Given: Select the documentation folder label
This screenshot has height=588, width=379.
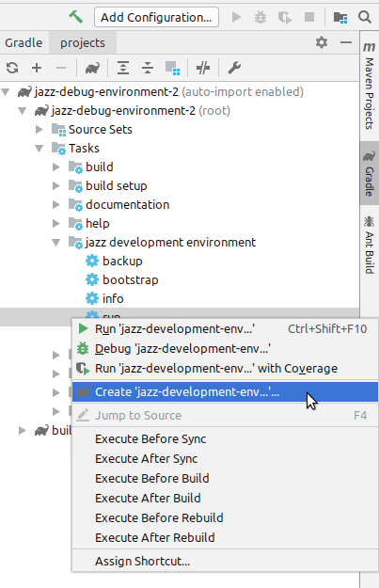Looking at the screenshot, I should point(128,205).
